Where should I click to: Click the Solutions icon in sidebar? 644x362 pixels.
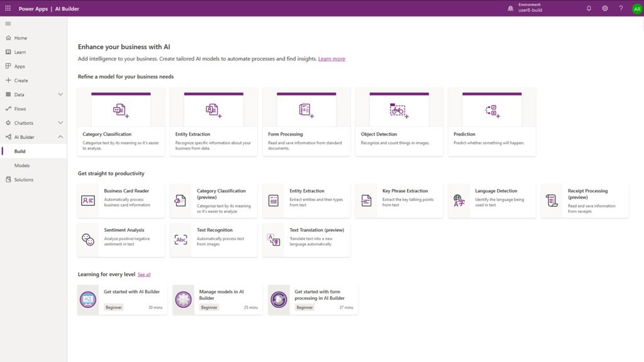coord(8,179)
